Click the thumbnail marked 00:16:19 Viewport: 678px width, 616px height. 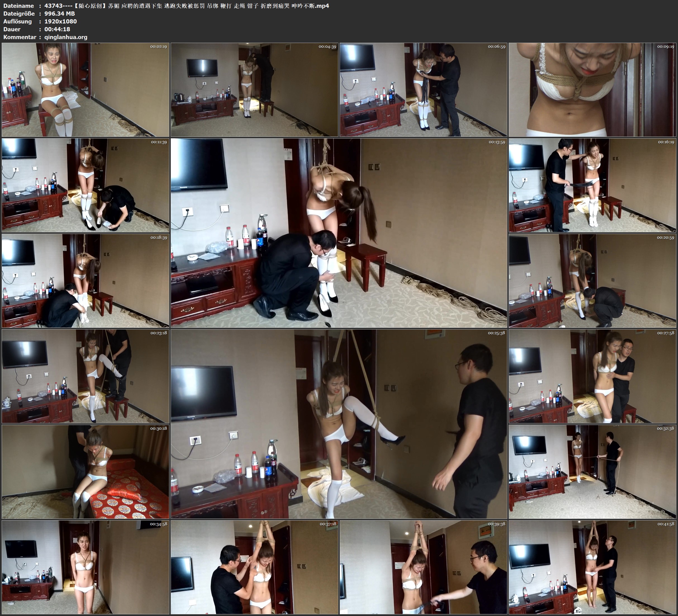(592, 185)
